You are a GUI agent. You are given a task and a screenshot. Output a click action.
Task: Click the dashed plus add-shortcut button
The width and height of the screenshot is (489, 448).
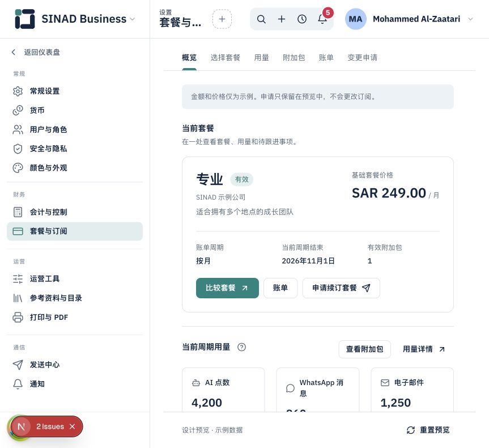click(x=222, y=19)
